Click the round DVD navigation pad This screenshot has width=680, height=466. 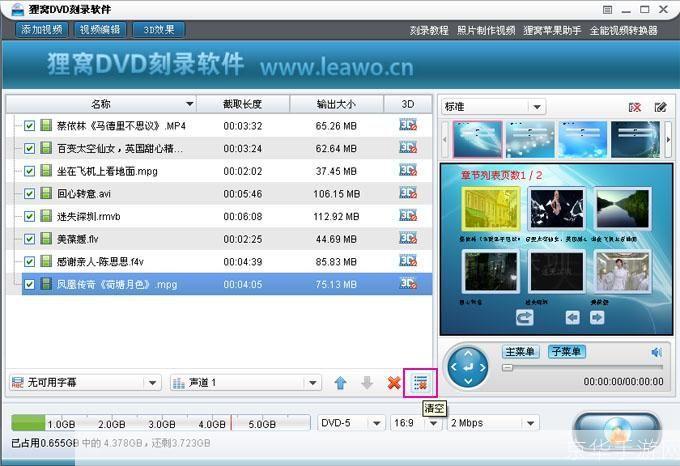[x=468, y=368]
